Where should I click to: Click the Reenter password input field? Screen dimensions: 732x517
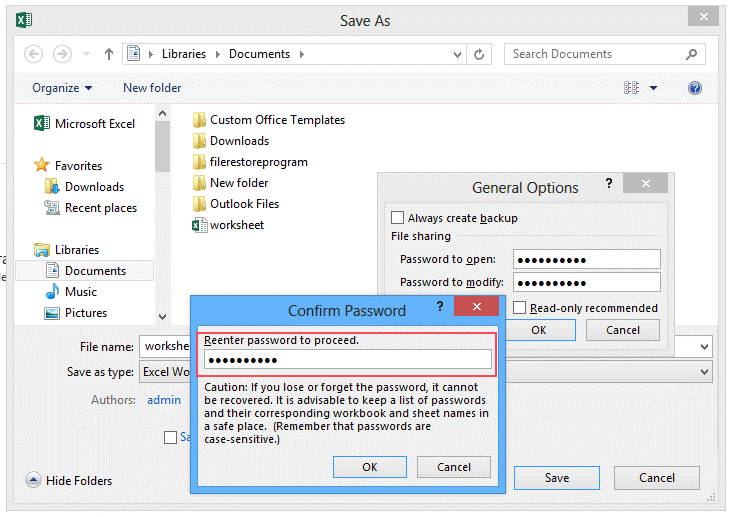pyautogui.click(x=348, y=360)
